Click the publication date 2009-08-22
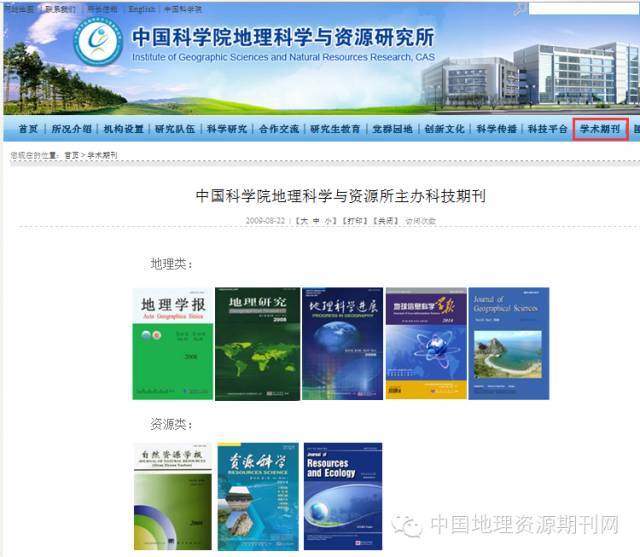640x557 pixels. coord(265,221)
